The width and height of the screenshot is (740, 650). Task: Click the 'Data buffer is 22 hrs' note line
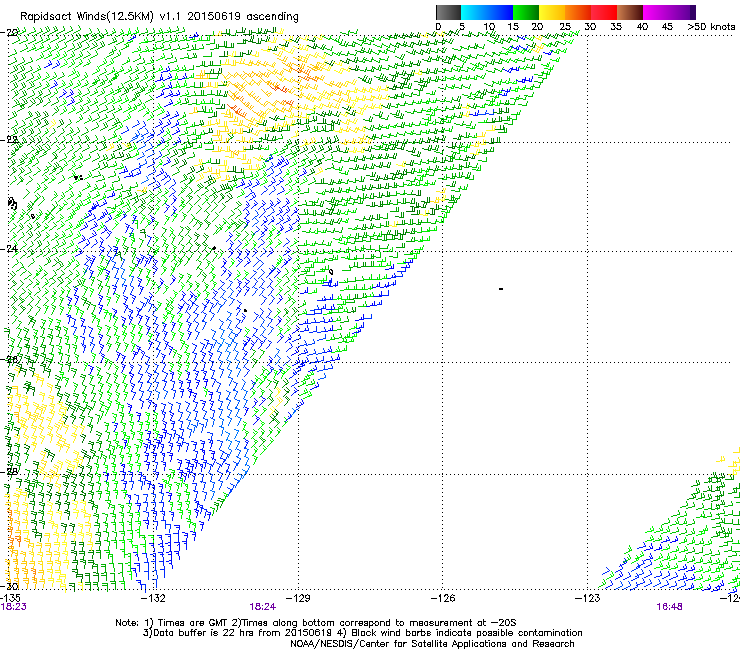[362, 633]
